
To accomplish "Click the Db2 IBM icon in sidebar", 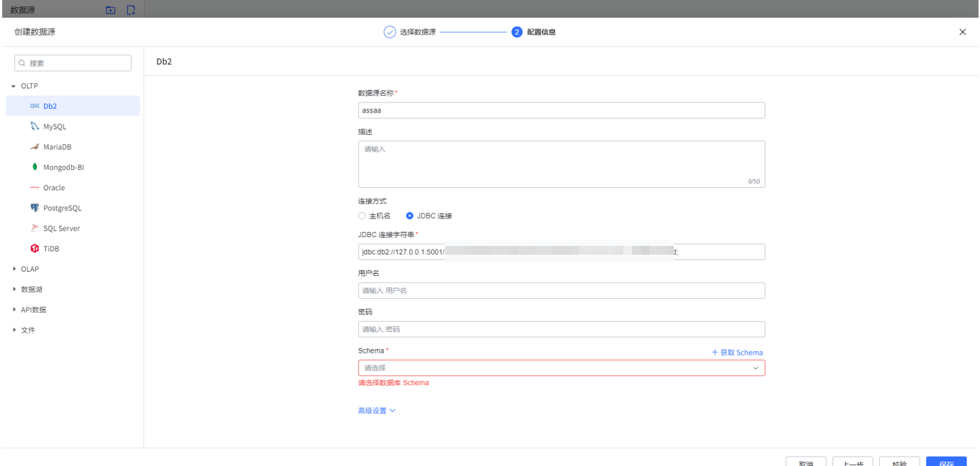I will coord(34,106).
